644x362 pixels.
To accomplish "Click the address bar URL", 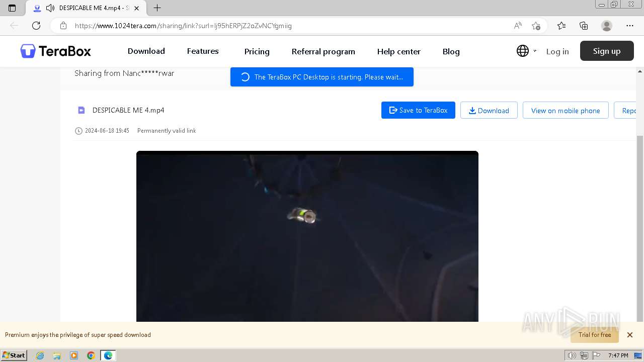I will [x=183, y=26].
